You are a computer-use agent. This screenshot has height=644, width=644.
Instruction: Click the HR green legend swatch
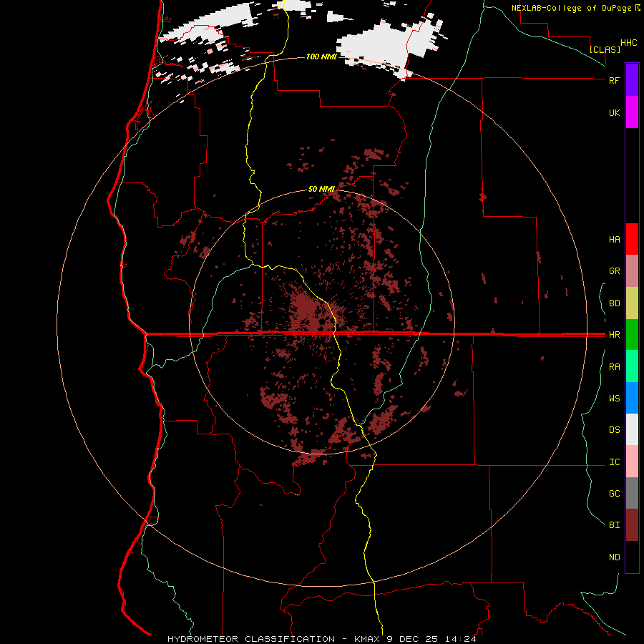click(x=632, y=334)
